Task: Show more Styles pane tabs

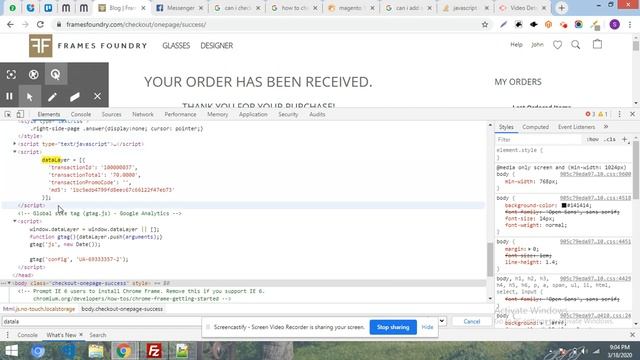Action: (x=606, y=127)
